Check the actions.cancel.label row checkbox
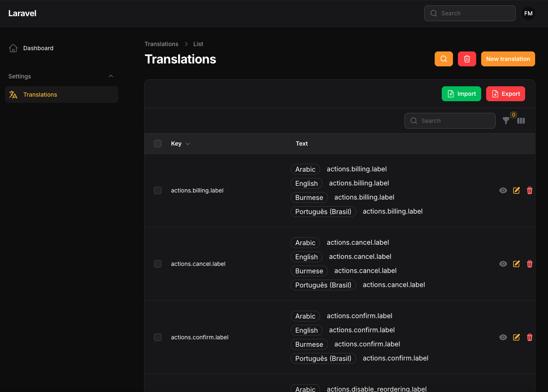Screen dimensions: 548x392 click(158, 264)
